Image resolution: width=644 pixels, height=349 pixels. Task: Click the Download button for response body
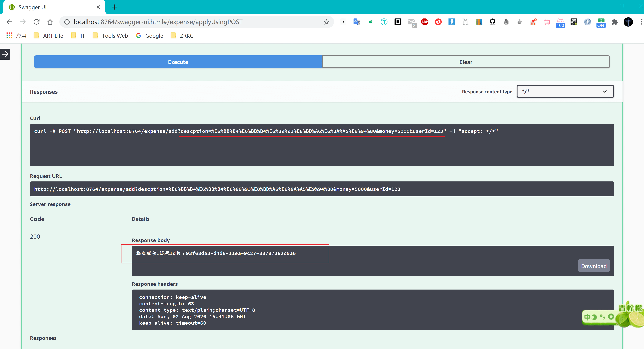[594, 265]
